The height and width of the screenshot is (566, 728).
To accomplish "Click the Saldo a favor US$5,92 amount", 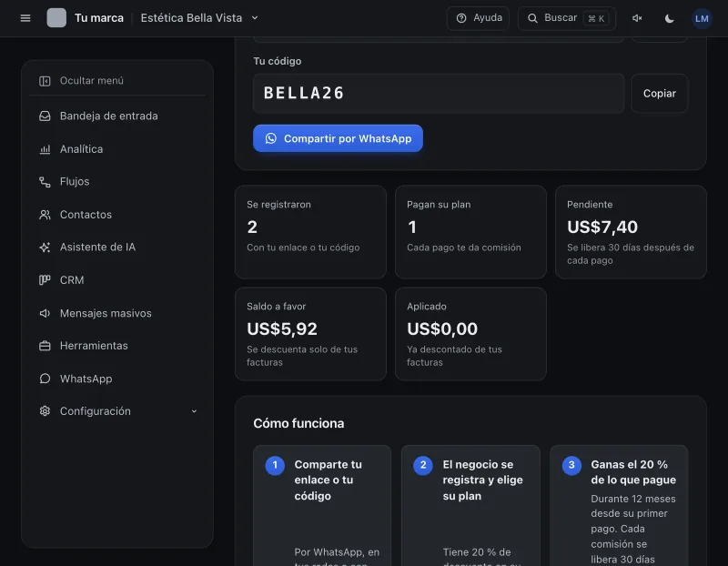I will coord(282,329).
